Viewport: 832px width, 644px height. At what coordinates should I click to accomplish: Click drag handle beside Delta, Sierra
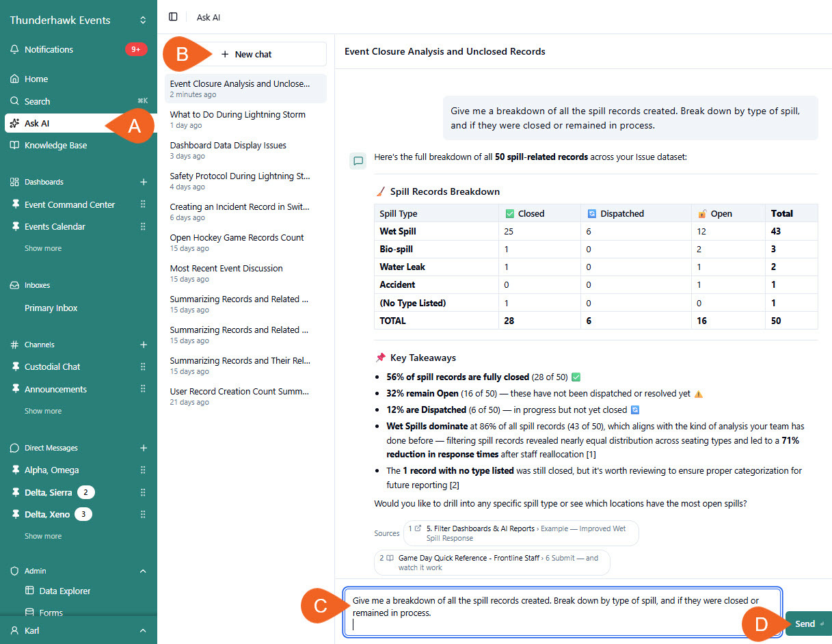(x=143, y=492)
